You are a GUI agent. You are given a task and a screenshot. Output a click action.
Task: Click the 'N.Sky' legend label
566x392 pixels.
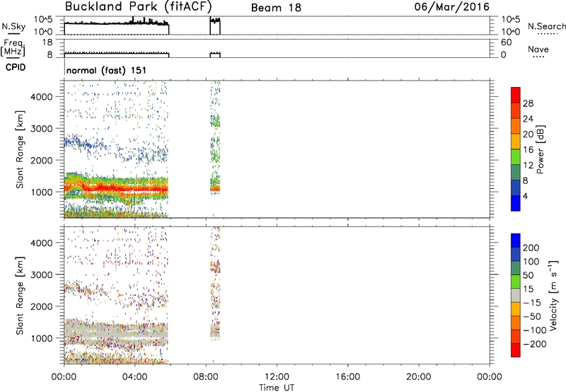(x=13, y=26)
